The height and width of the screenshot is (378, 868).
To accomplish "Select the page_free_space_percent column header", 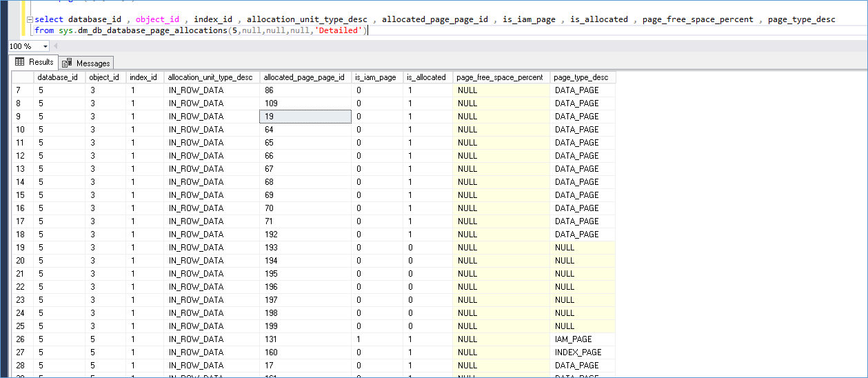I will coord(501,77).
